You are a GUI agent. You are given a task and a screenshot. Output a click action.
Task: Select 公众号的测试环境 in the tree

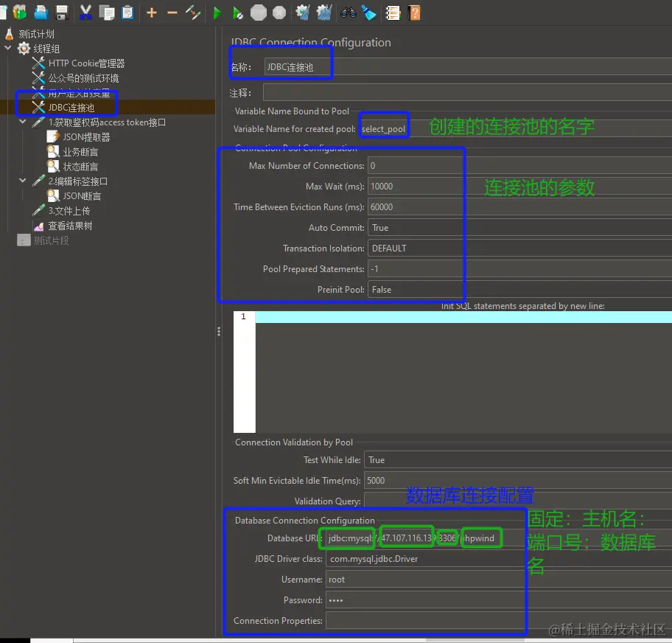tap(83, 78)
